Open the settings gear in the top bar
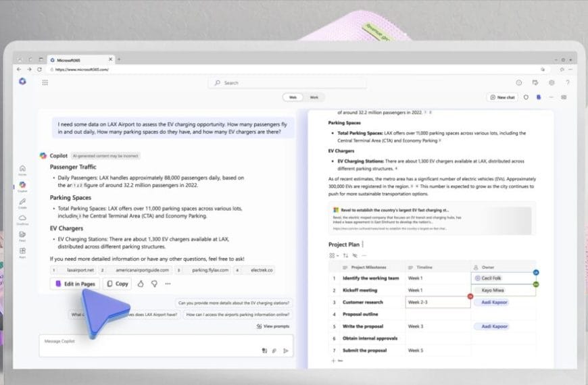Screen dimensions: 588x385 coord(552,82)
